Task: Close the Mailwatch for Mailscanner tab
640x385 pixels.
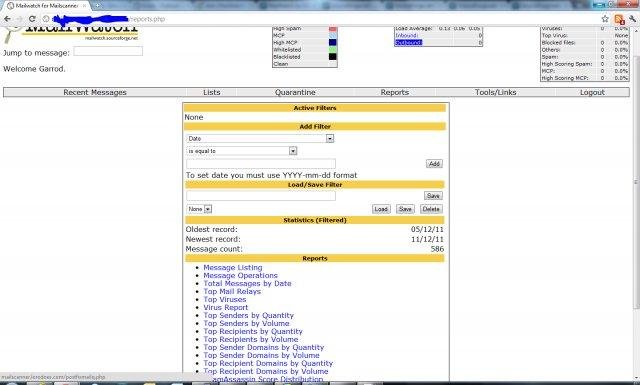Action: 84,6
